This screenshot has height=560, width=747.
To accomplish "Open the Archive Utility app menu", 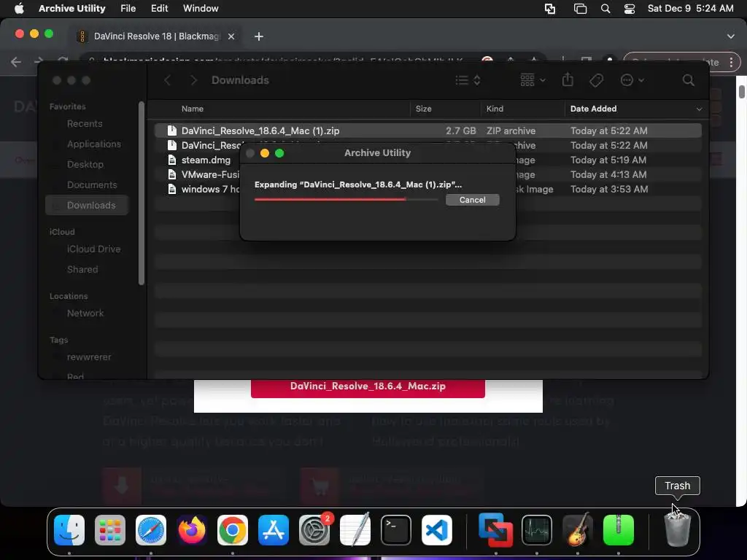I will click(72, 9).
